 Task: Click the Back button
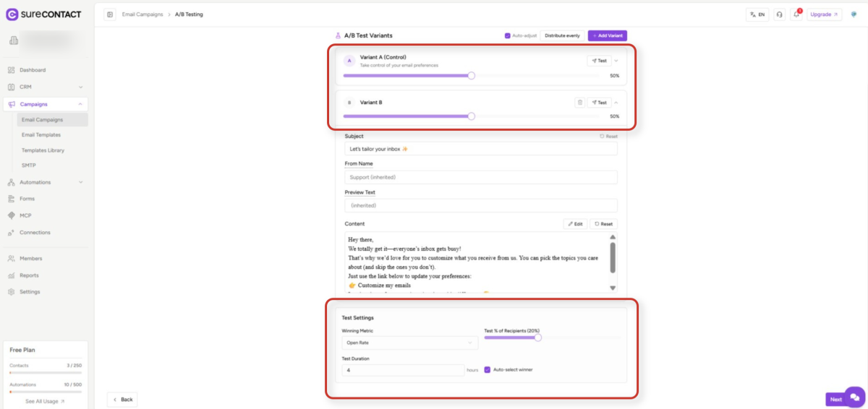pyautogui.click(x=122, y=400)
